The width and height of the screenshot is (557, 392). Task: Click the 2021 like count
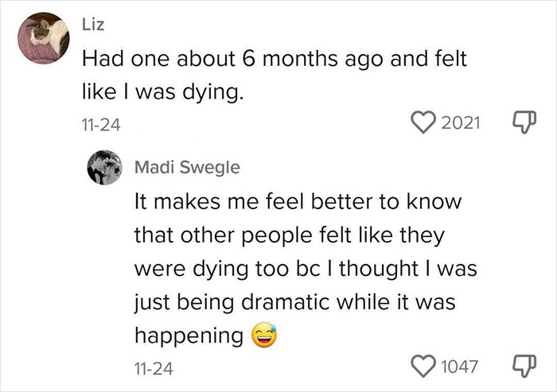[462, 122]
